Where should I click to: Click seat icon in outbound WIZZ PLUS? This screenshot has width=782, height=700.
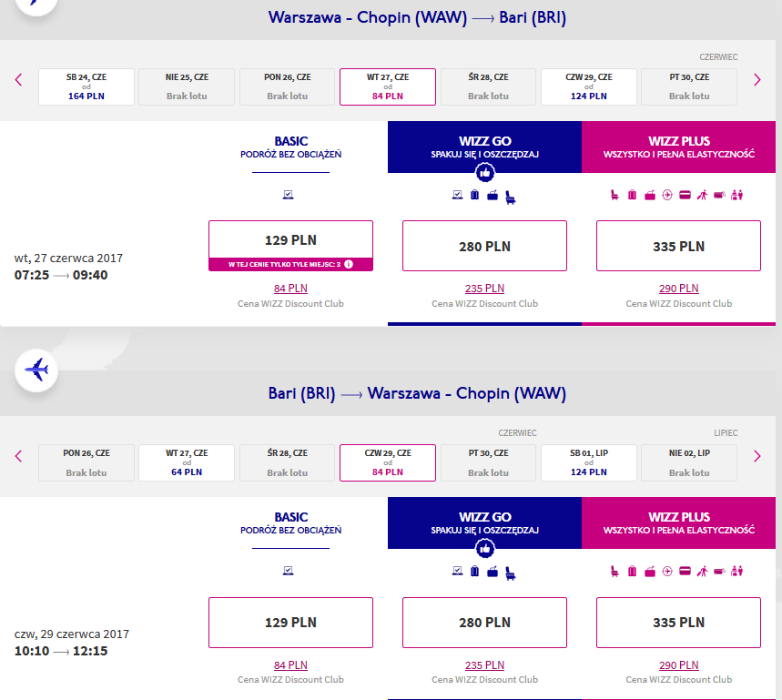point(614,195)
